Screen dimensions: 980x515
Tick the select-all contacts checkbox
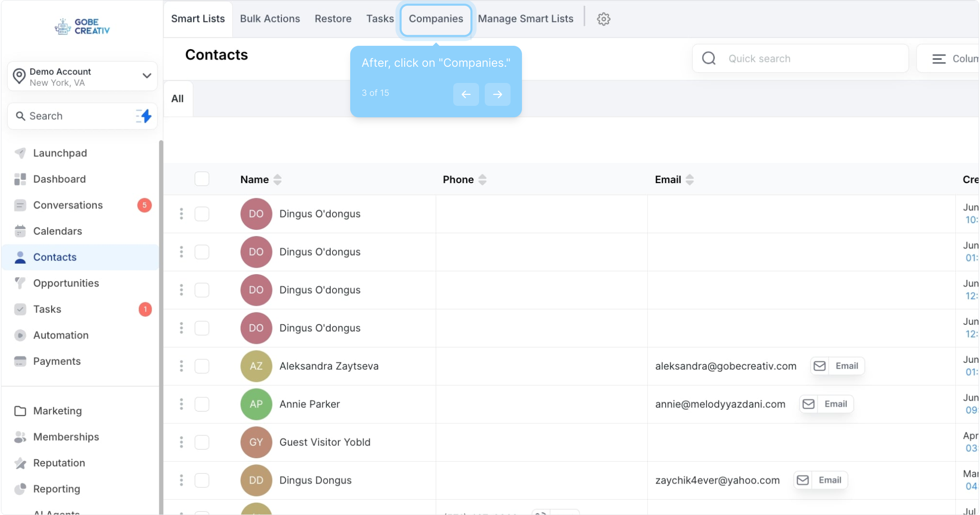202,179
